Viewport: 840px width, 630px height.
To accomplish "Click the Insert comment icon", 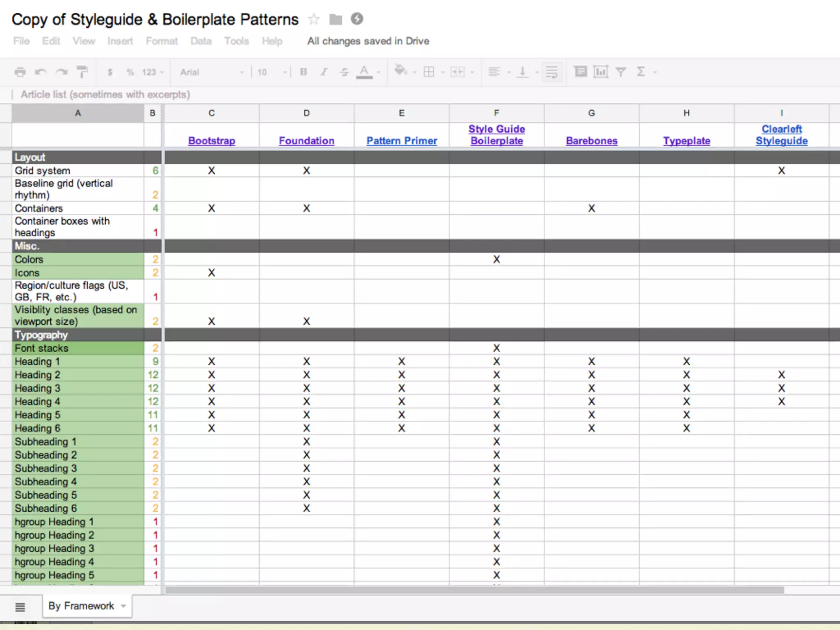I will point(580,72).
